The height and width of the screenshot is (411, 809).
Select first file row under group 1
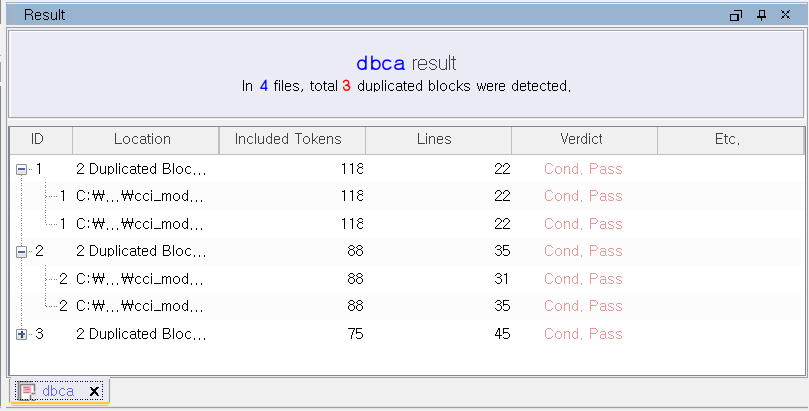pyautogui.click(x=407, y=196)
